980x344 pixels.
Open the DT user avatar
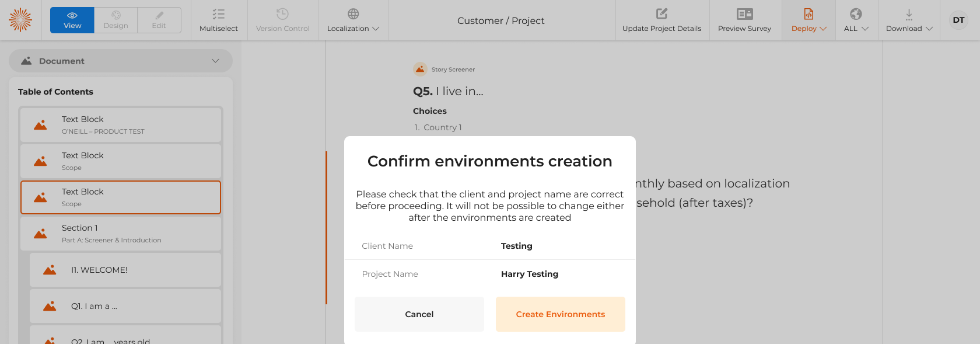[958, 20]
